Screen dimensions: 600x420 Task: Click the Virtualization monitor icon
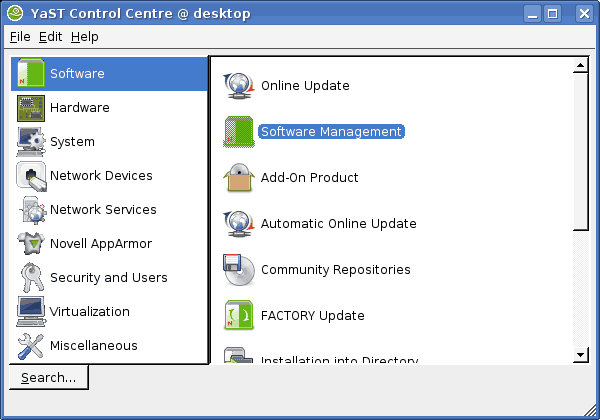pyautogui.click(x=31, y=311)
